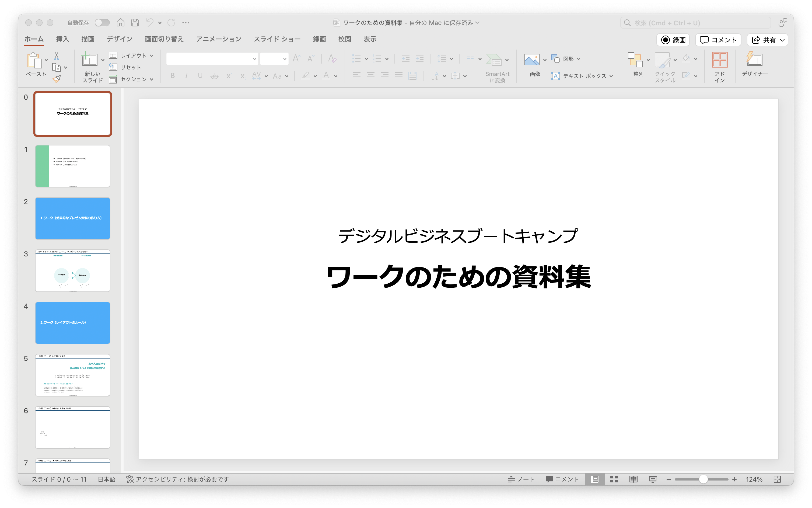Open the レイアウト dropdown
The image size is (812, 508).
point(131,55)
